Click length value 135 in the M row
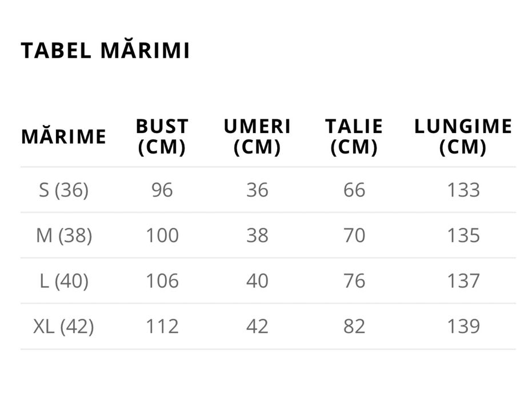This screenshot has width=532, height=399. tap(463, 235)
